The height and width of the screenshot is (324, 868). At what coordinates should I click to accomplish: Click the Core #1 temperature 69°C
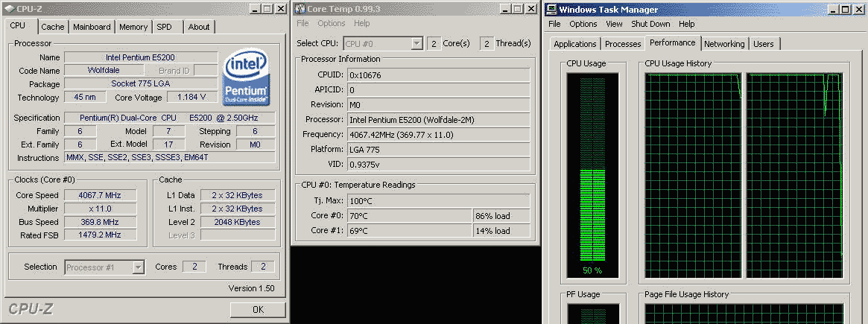[x=410, y=230]
